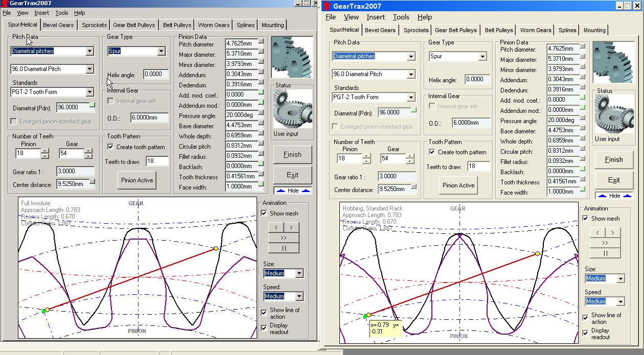Toggle Create tooth pattern in left window

(111, 147)
